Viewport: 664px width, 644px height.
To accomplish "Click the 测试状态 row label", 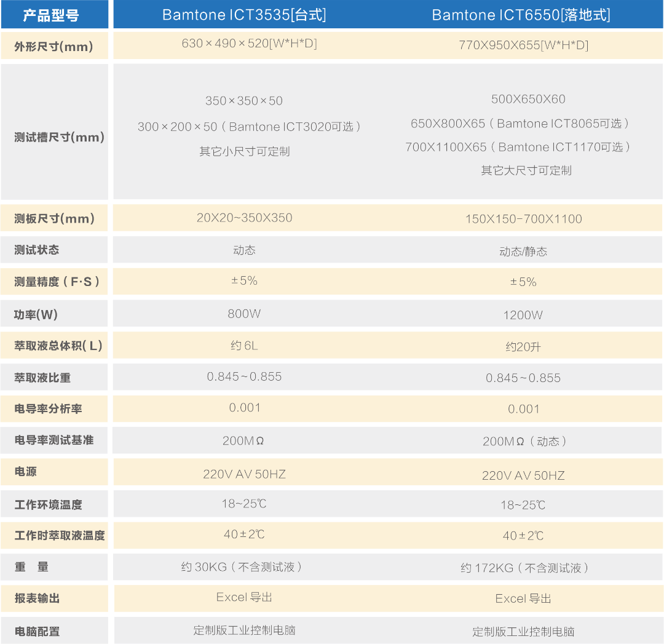I will [37, 250].
